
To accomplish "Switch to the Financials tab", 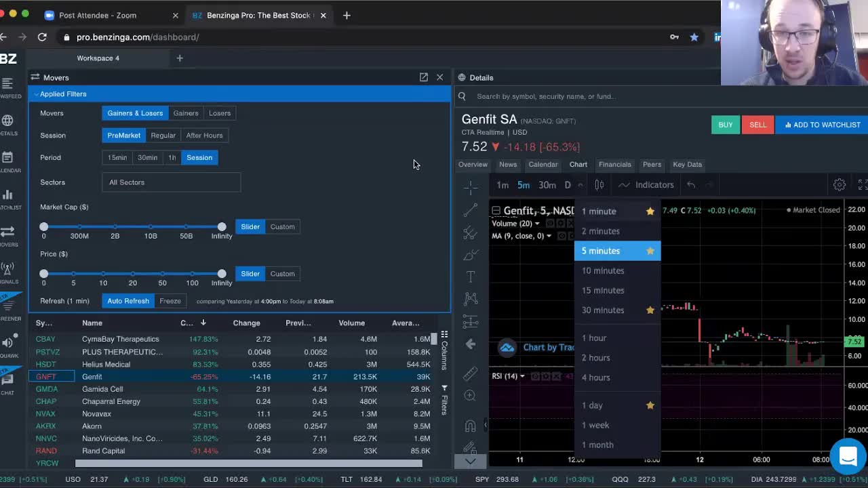I will pyautogui.click(x=614, y=164).
